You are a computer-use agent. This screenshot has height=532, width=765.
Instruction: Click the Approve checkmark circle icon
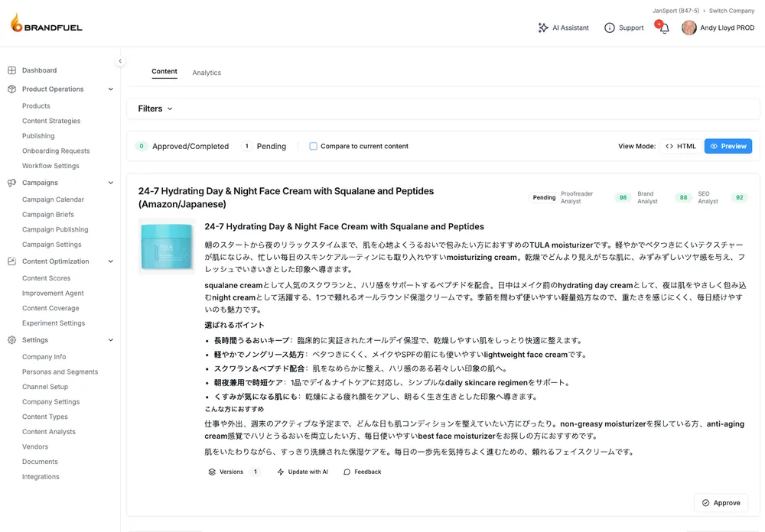click(x=705, y=503)
